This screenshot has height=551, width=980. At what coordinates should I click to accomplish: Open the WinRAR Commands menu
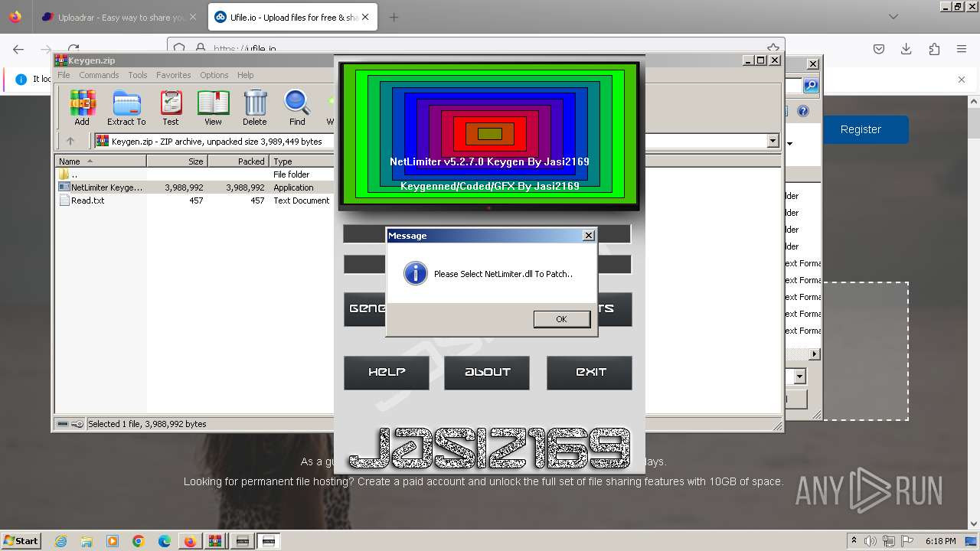pyautogui.click(x=99, y=75)
